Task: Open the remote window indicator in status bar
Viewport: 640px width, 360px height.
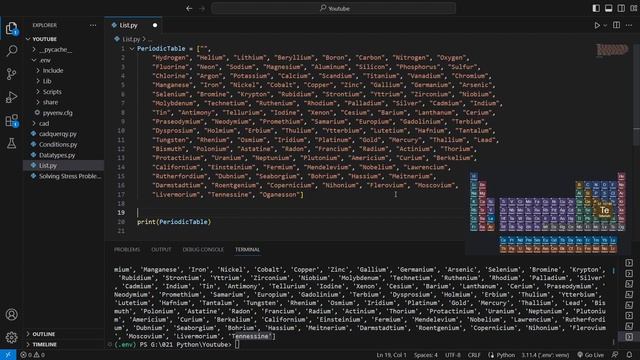Action: tap(8, 355)
